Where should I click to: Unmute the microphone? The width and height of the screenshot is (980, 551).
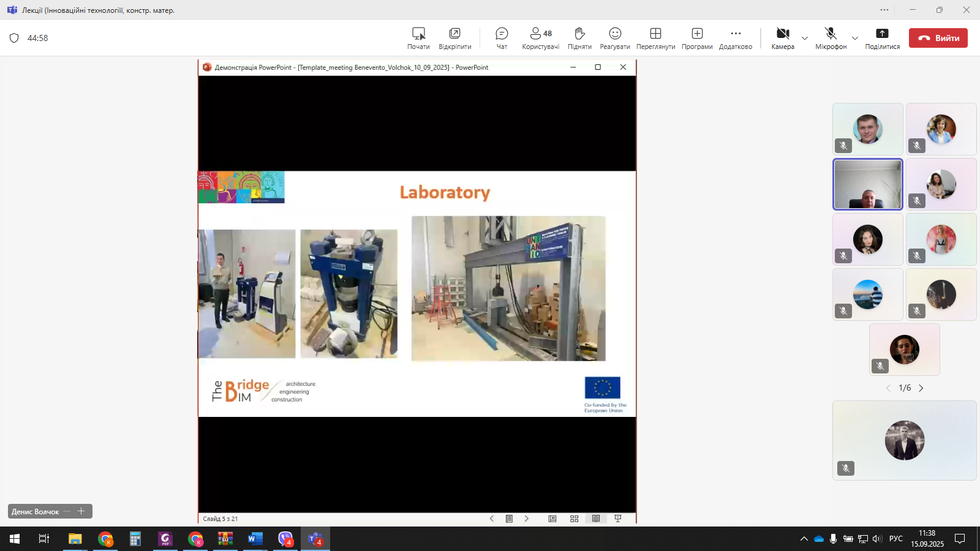tap(830, 38)
